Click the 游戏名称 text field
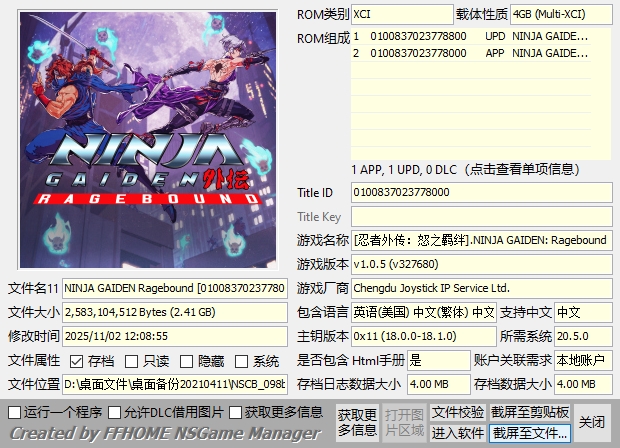Image resolution: width=620 pixels, height=448 pixels. coord(480,240)
